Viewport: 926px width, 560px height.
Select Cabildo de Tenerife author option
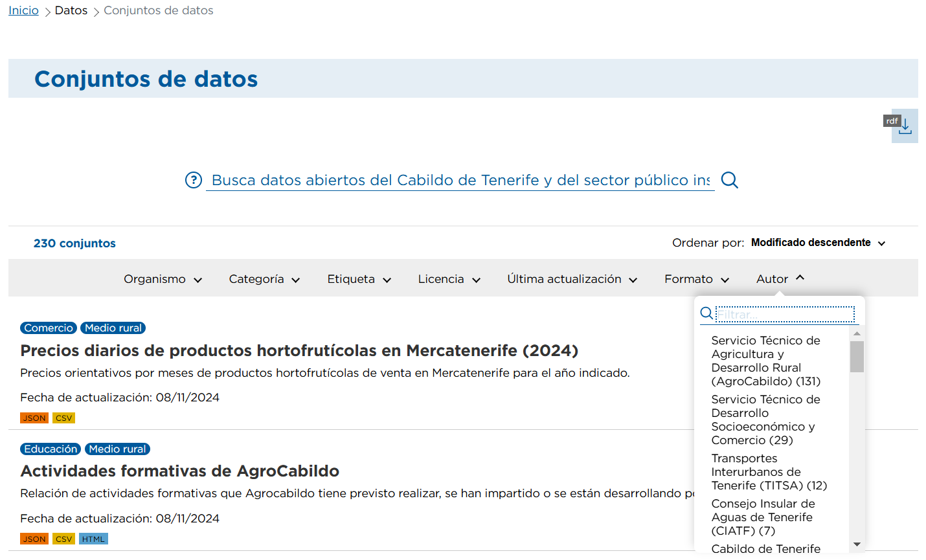tap(766, 549)
